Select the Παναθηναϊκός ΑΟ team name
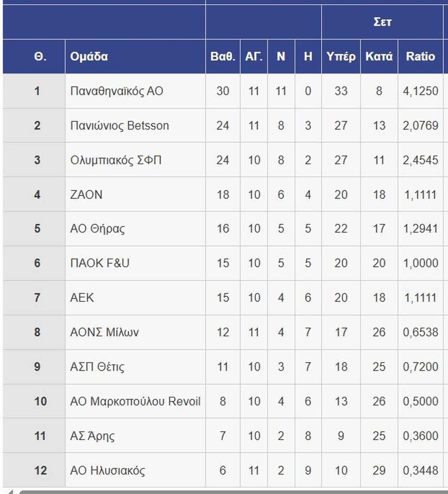The height and width of the screenshot is (494, 448). pos(117,91)
